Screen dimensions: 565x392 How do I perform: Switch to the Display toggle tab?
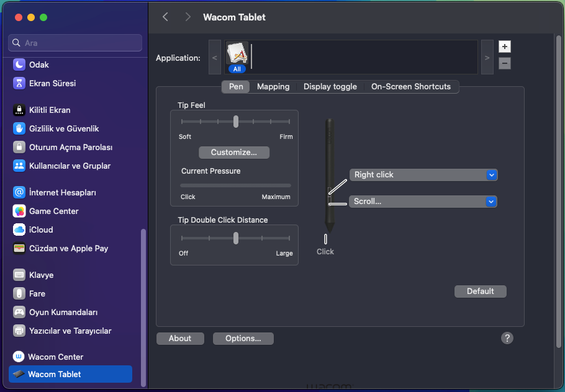pos(330,87)
